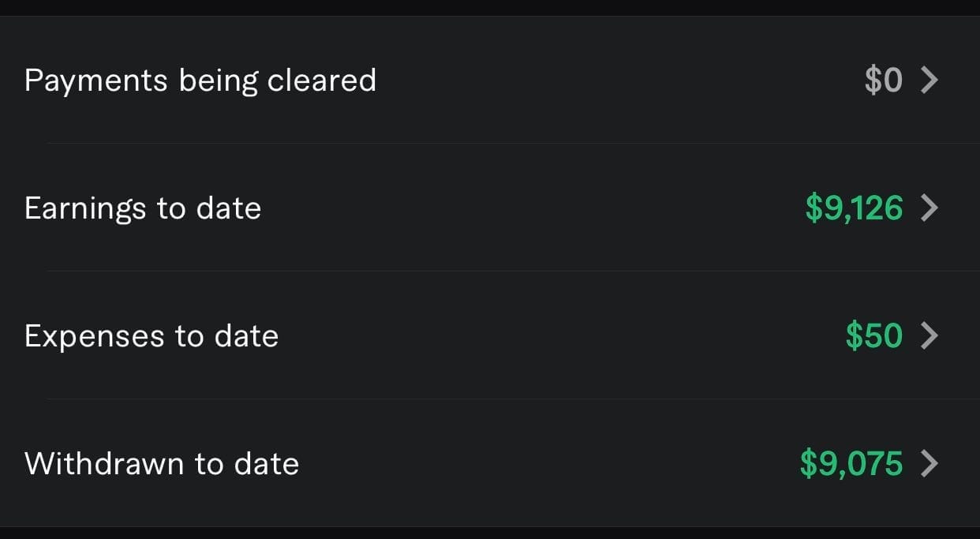Select the Payments being cleared label

[200, 80]
